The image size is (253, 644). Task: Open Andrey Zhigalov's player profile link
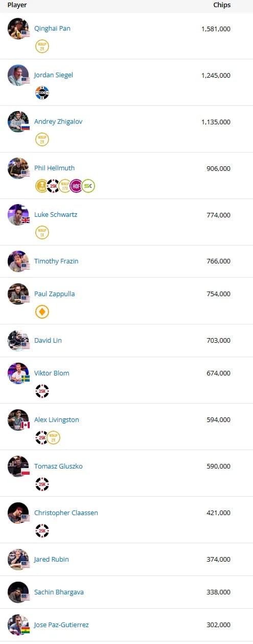click(x=58, y=121)
